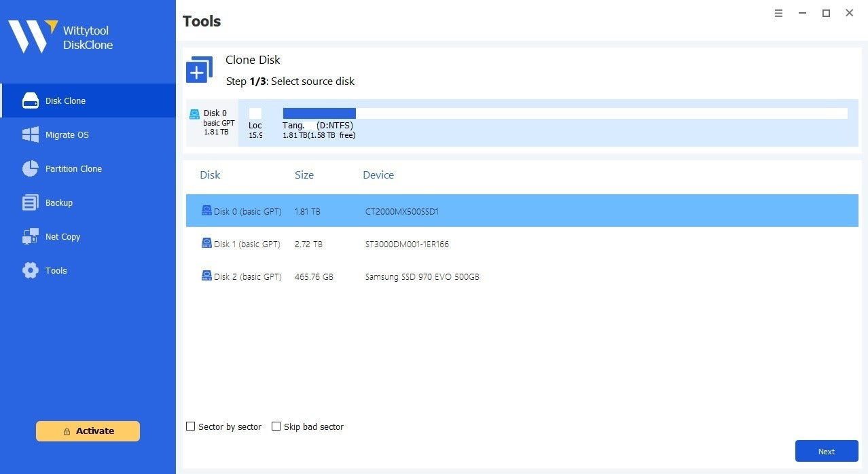The height and width of the screenshot is (474, 868).
Task: Click the 1.81 TB size in Disk 0 row
Action: click(x=308, y=212)
